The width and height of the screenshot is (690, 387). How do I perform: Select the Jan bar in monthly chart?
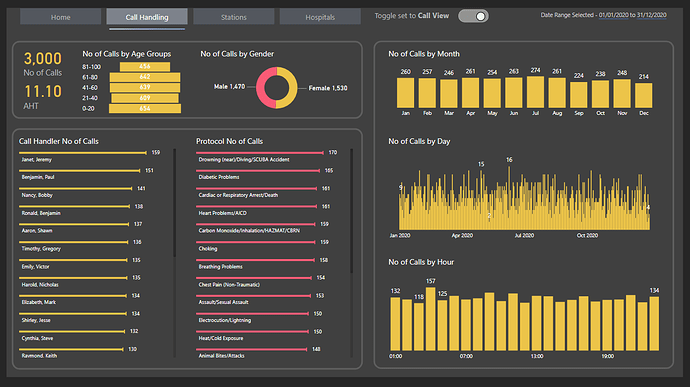coord(405,93)
